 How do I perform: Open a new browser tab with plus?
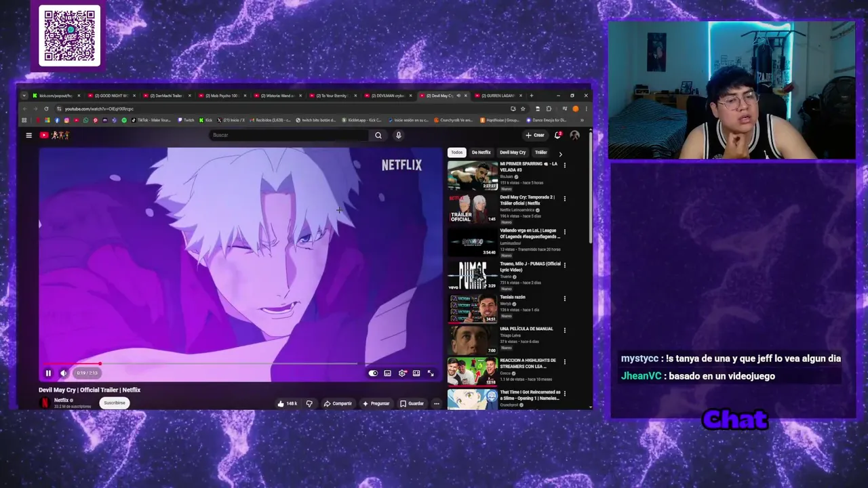(x=532, y=96)
